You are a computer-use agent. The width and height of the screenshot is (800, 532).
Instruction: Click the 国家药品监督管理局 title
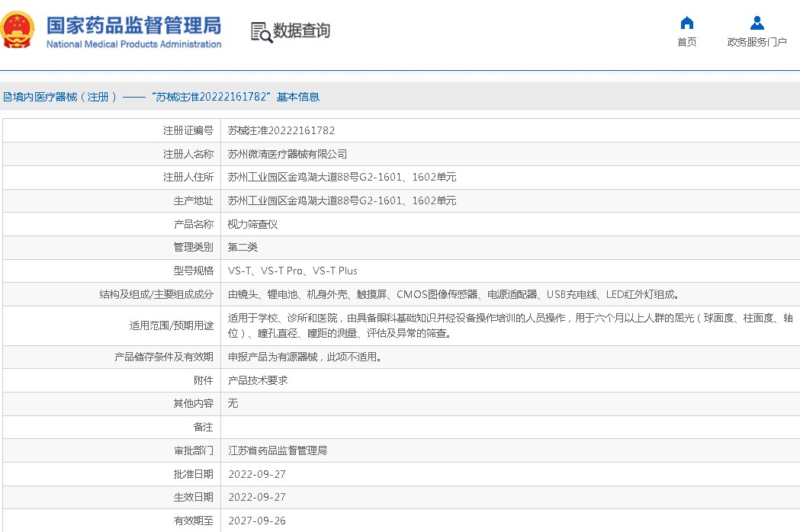(133, 25)
